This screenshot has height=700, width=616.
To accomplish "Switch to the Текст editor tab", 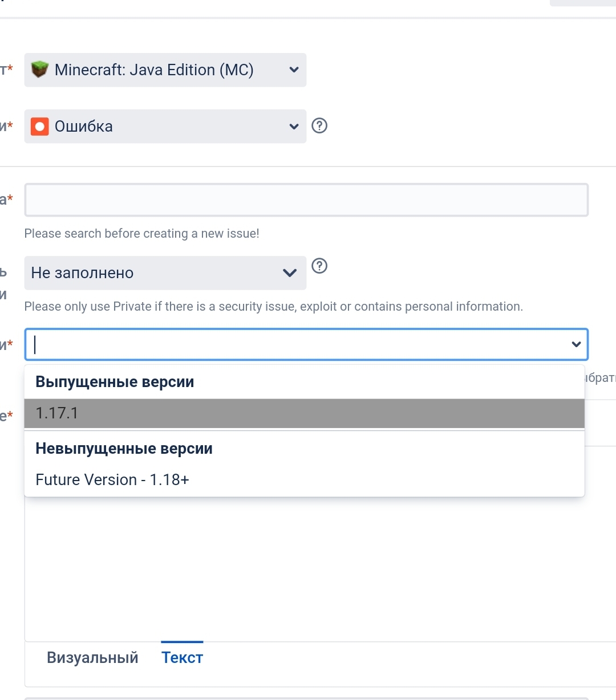I will click(x=182, y=658).
